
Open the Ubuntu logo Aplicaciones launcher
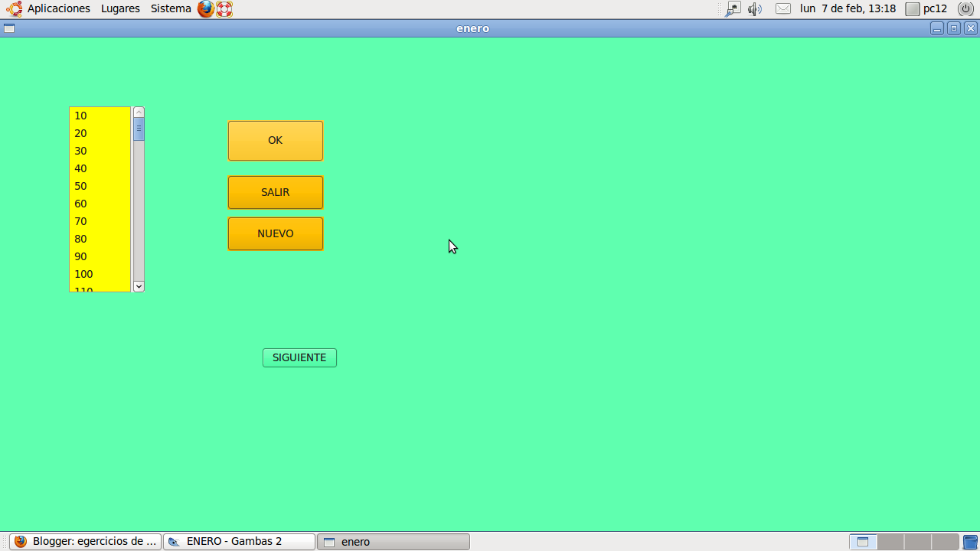click(15, 9)
